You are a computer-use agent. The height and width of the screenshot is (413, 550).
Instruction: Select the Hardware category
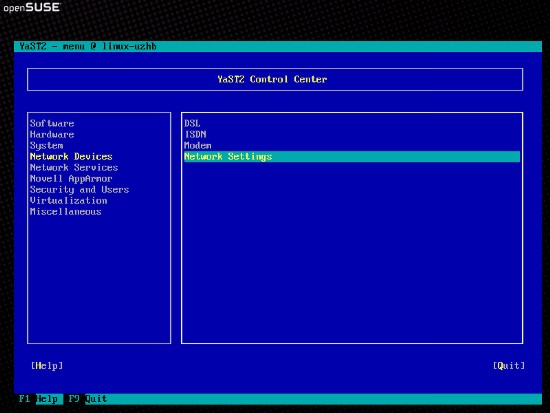tap(52, 134)
